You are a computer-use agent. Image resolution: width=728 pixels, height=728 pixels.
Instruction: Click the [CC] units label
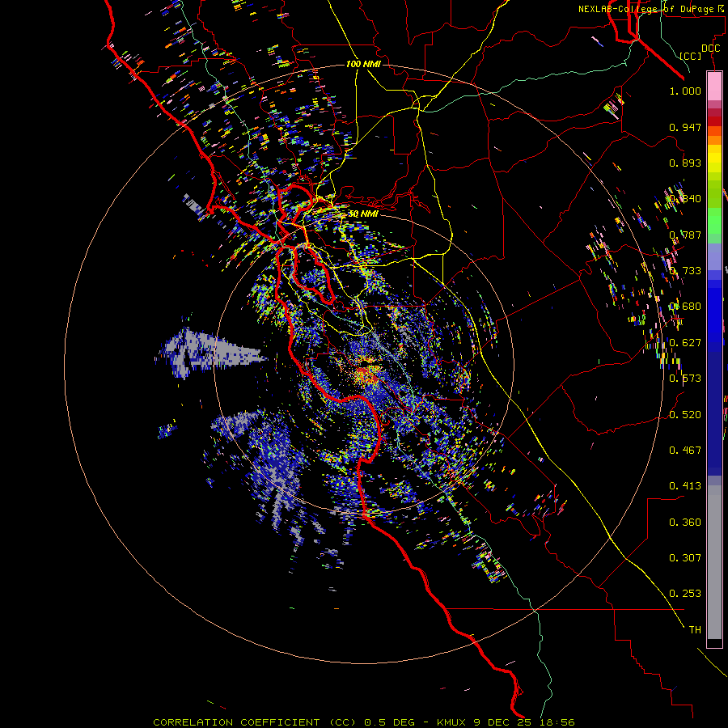coord(691,56)
